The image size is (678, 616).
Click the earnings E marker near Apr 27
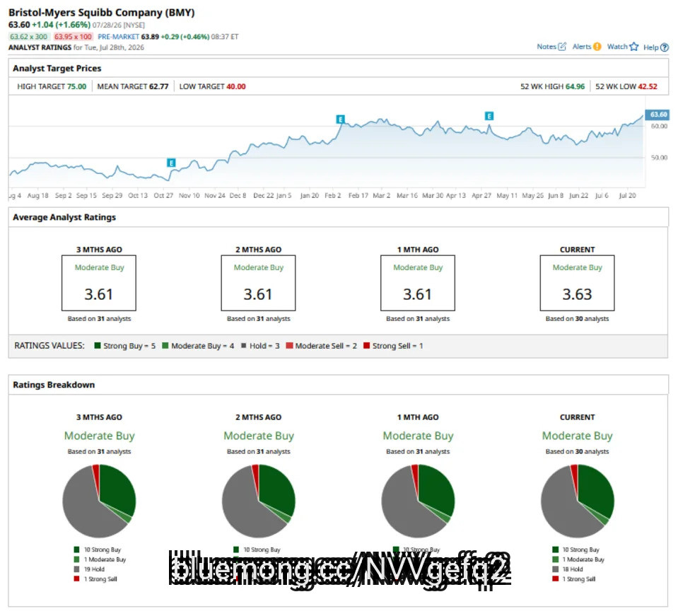tap(489, 116)
